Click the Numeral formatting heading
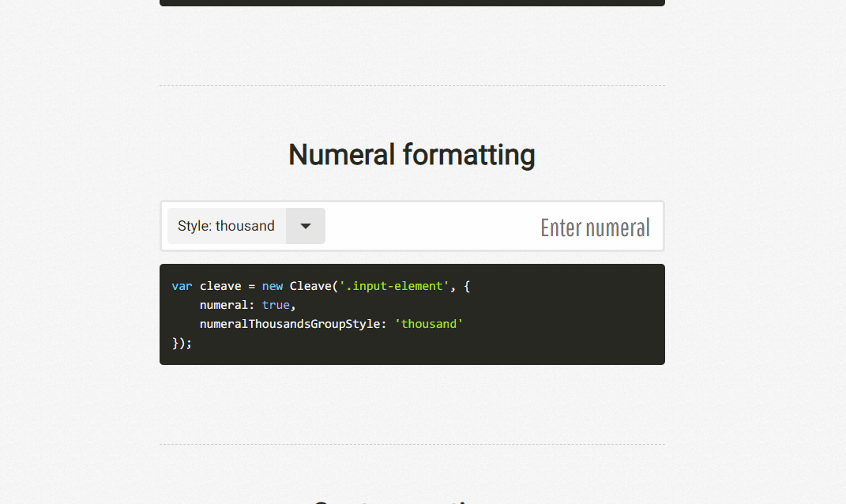Viewport: 846px width, 504px height. tap(412, 154)
